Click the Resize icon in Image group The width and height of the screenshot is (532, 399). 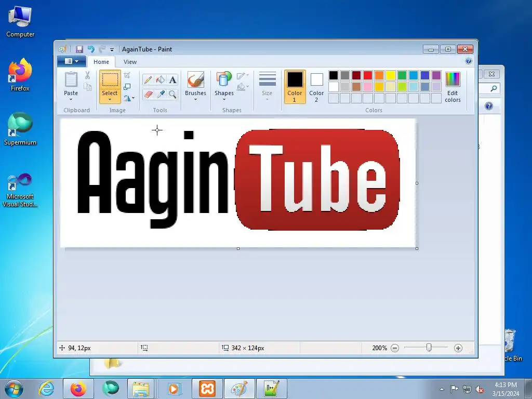click(x=127, y=87)
